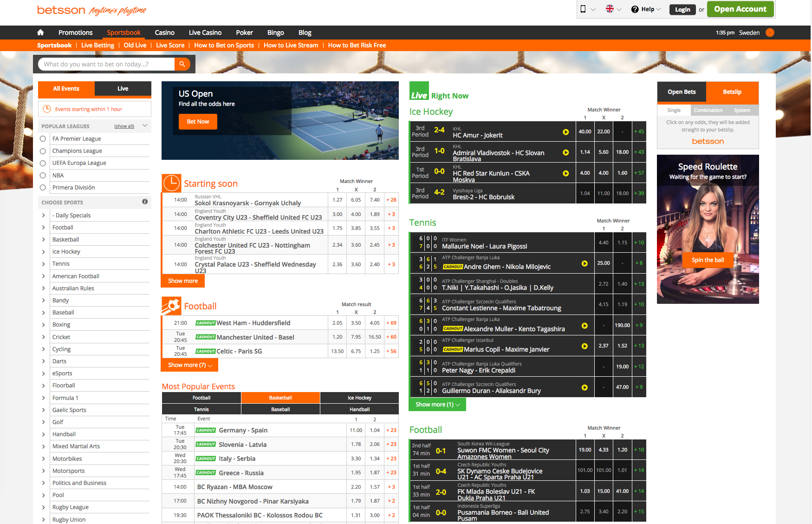812x524 pixels.
Task: Click the UK flag language icon
Action: 610,9
